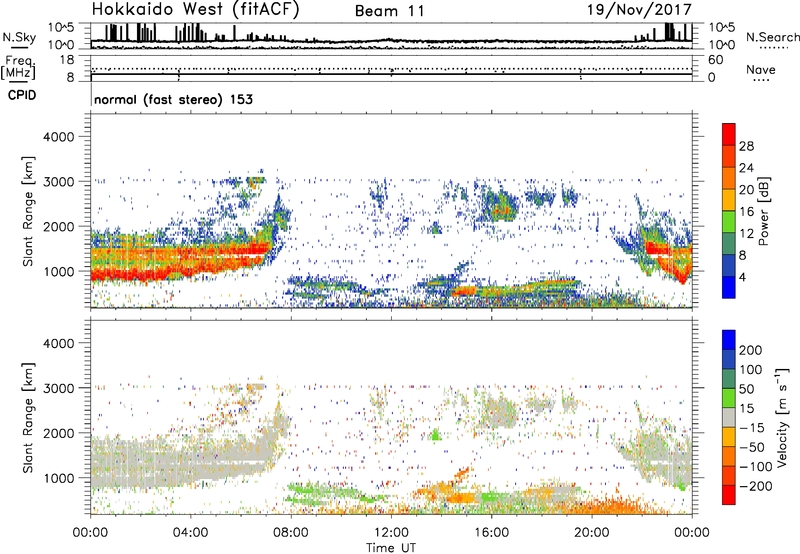Click the '20:00' time tick label

tap(592, 533)
